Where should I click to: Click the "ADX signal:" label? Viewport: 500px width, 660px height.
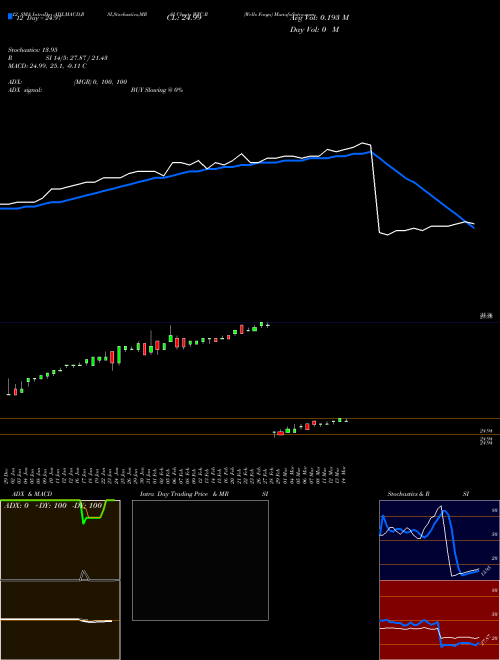click(x=25, y=90)
